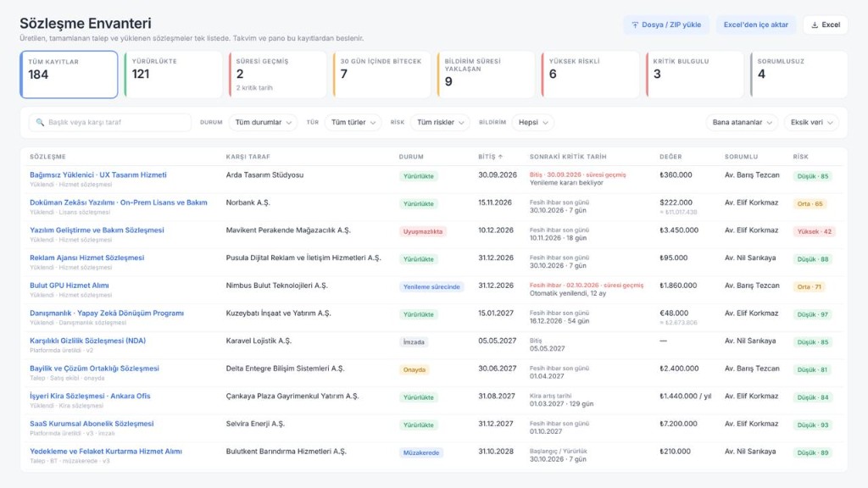Click the Orta · 65 risk badge
Viewport: 868px width, 488px height.
810,203
